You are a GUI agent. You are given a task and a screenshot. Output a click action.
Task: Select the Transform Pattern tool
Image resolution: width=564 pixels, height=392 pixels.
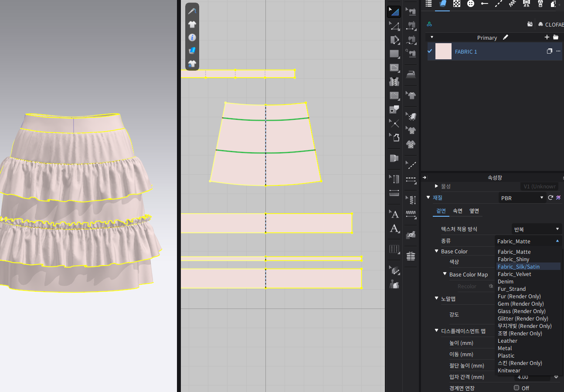tap(394, 12)
